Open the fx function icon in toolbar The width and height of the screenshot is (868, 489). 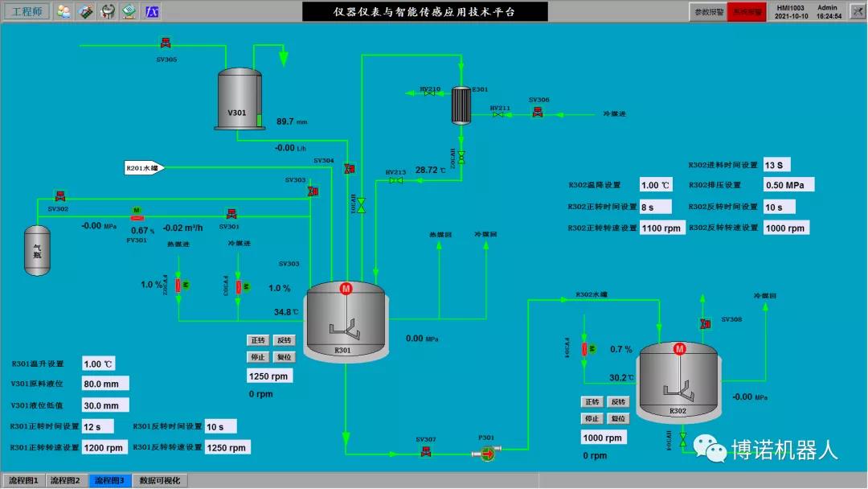pos(151,12)
